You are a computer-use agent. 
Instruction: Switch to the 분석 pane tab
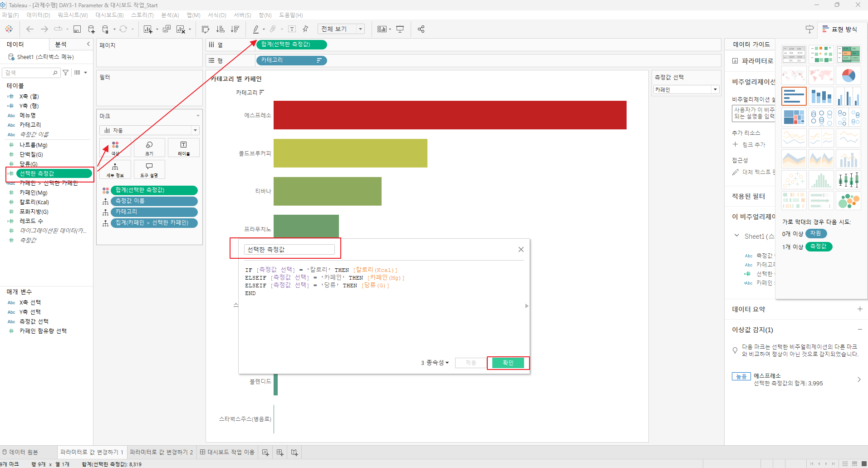click(x=61, y=44)
